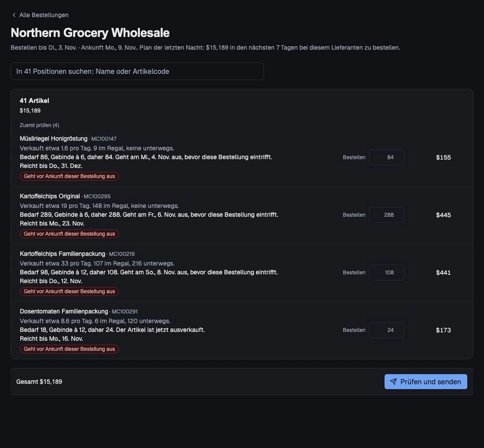484x448 pixels.
Task: Select the Müsliriegel Honigröstung item name
Action: coord(53,138)
